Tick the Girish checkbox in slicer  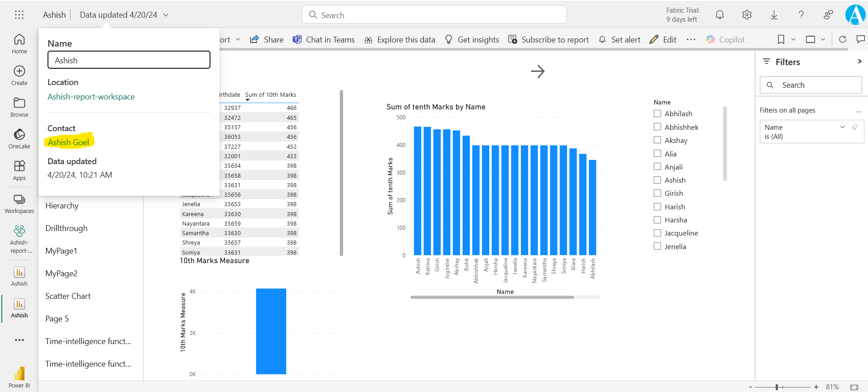[x=658, y=193]
